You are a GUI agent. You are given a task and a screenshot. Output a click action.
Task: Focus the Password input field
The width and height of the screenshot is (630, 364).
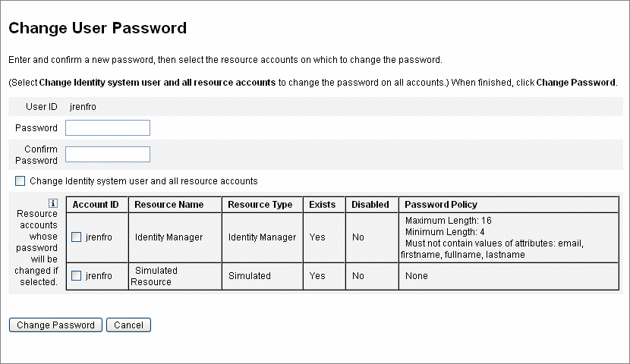[108, 127]
